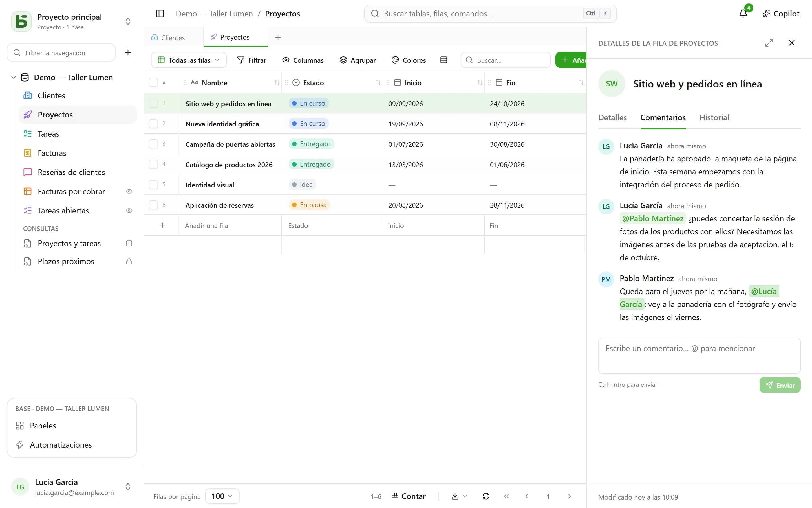Screen dimensions: 812x508
Task: Open the notifications bell
Action: (x=743, y=14)
